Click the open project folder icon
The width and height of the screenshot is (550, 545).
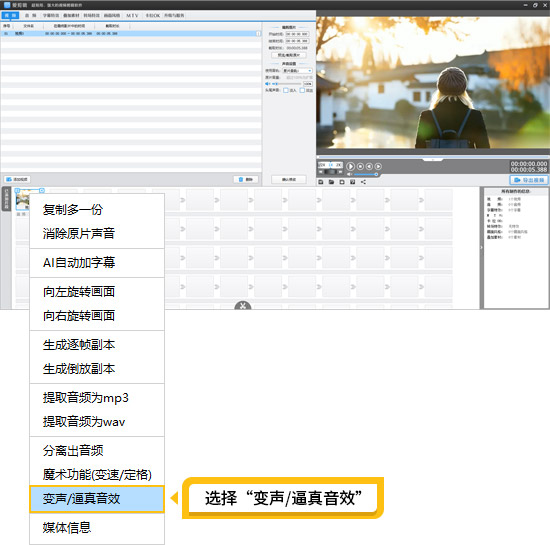point(331,182)
